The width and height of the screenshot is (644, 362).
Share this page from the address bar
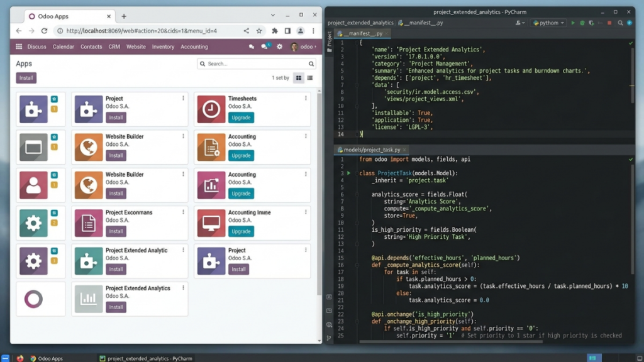click(x=246, y=31)
